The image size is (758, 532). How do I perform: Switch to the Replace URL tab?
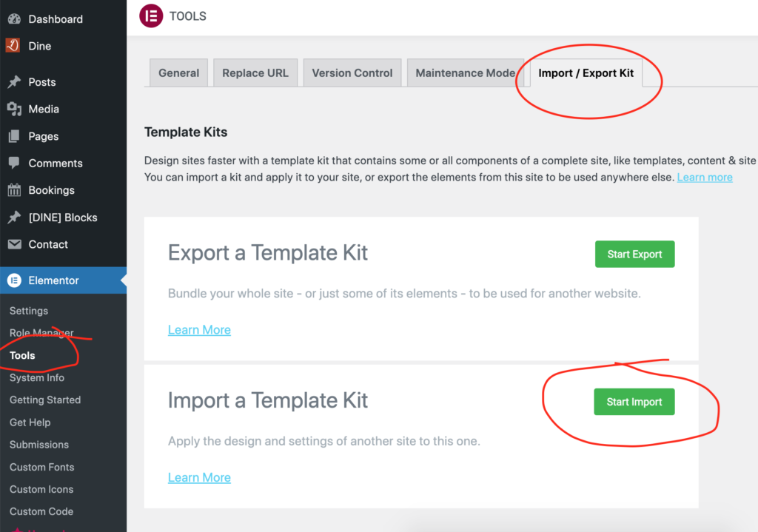(255, 73)
